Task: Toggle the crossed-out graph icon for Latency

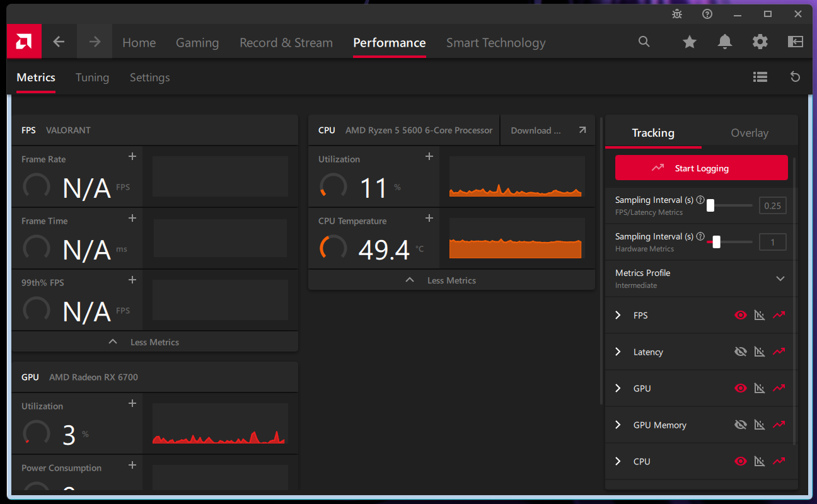Action: 760,352
